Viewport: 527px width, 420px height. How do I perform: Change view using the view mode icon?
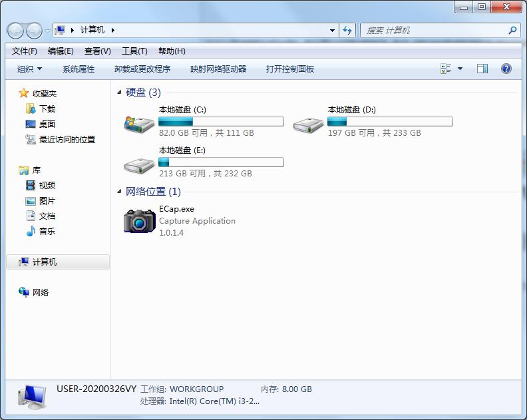pos(446,69)
